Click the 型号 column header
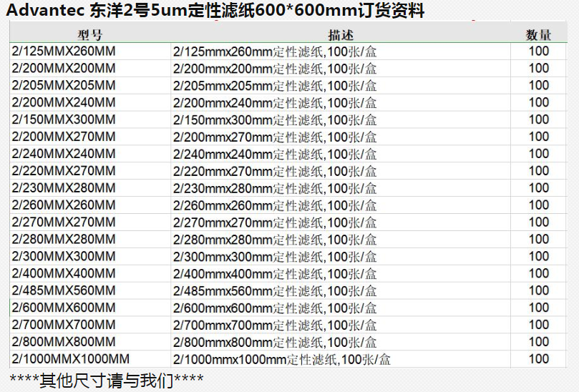Image resolution: width=579 pixels, height=392 pixels. 89,35
